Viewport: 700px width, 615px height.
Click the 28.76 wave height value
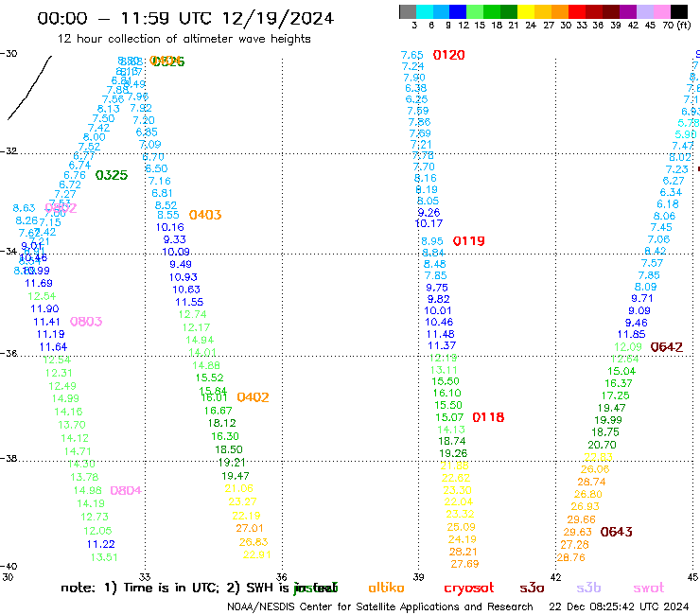point(570,557)
